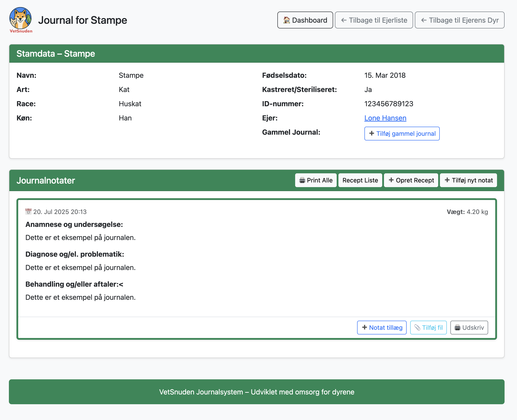Viewport: 517px width, 420px height.
Task: Click the house icon in Dashboard button
Action: (x=287, y=20)
